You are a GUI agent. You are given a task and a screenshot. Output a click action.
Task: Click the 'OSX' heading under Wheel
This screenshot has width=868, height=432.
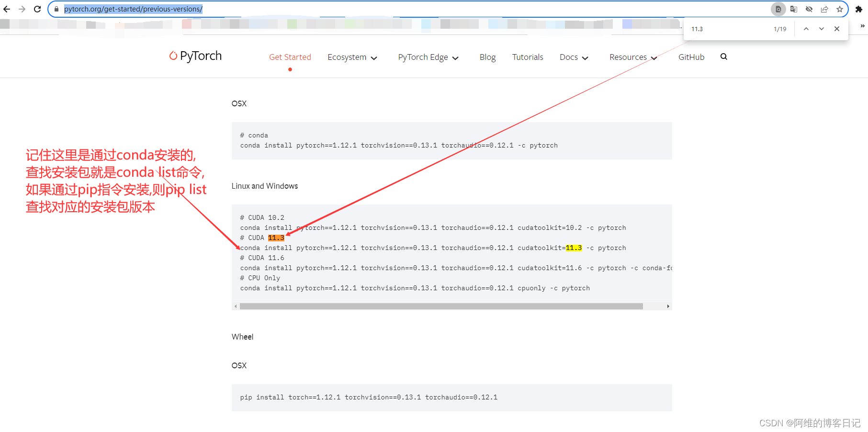[239, 365]
